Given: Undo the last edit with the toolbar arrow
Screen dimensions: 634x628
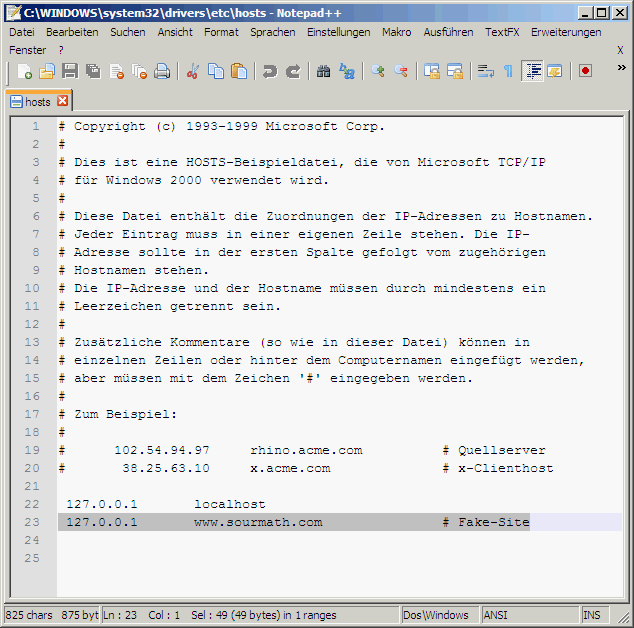Looking at the screenshot, I should pyautogui.click(x=270, y=72).
